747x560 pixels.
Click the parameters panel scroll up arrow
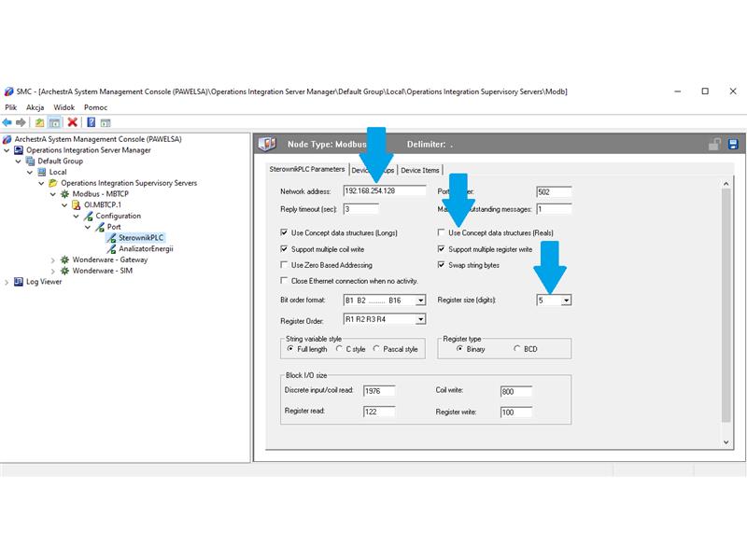[726, 184]
